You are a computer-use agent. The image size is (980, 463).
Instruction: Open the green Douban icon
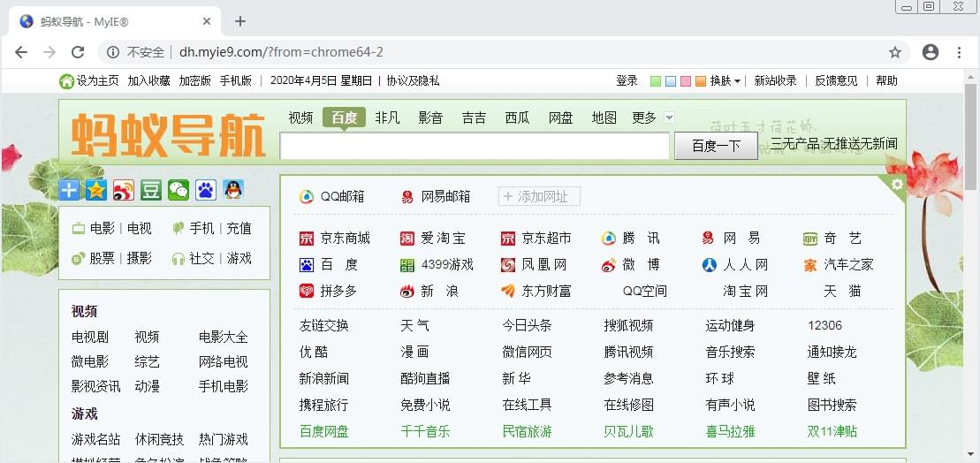tap(150, 190)
